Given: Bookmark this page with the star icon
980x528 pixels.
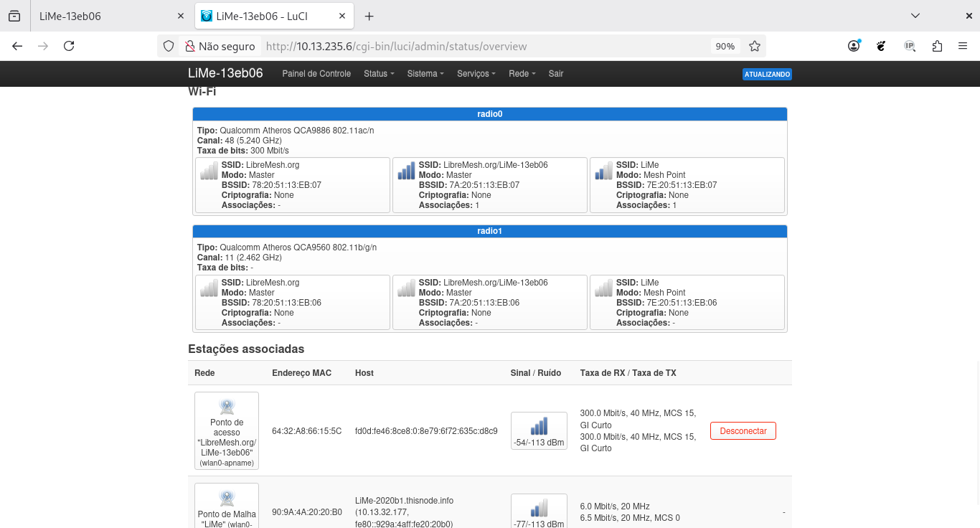Looking at the screenshot, I should 755,46.
